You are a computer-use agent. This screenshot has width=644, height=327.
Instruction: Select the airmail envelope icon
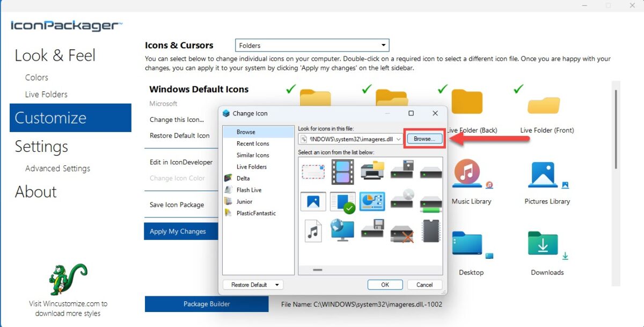[313, 171]
